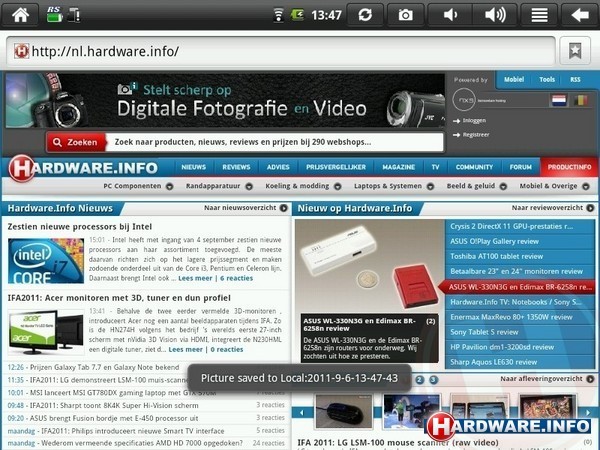Viewport: 600px width, 450px height.
Task: Open Zestien nieuwe processors bij Intel headline
Action: pos(80,227)
